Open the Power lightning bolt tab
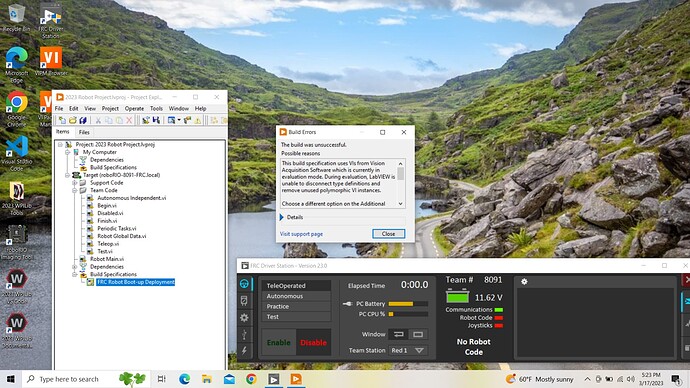690x388 pixels. [244, 351]
